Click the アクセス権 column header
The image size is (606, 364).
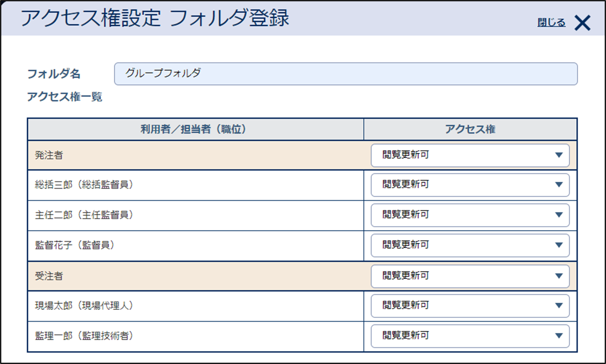click(470, 129)
